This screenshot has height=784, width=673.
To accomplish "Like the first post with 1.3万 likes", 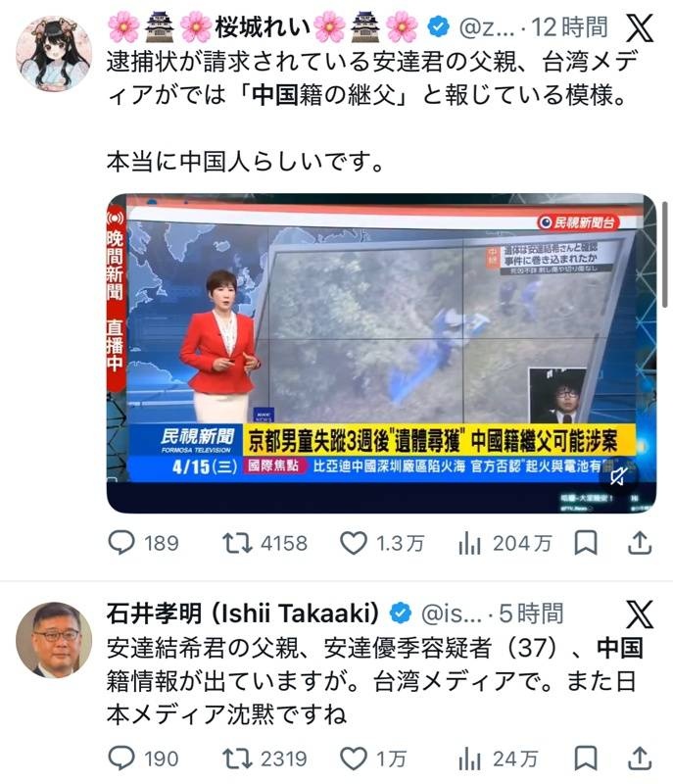I will (x=354, y=543).
